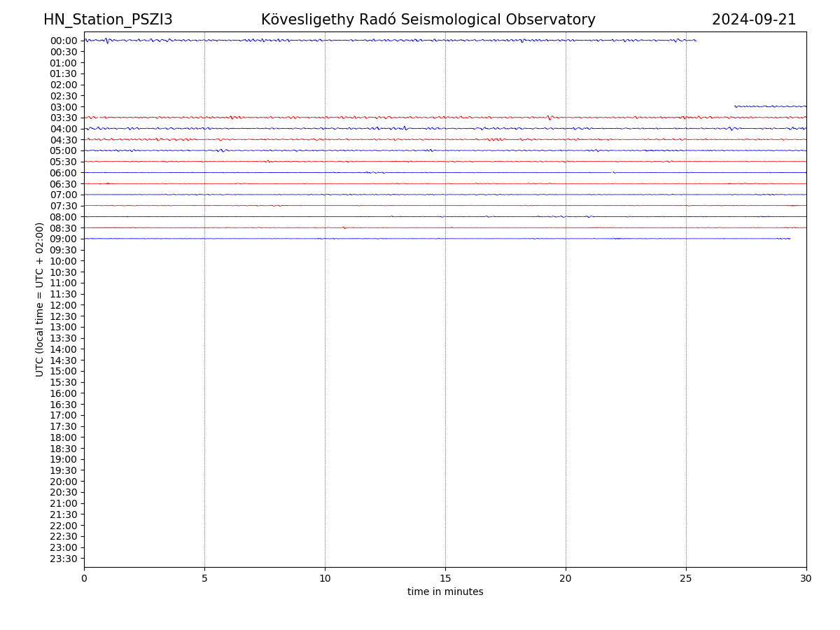840x630 pixels.
Task: Click the Kövesligethy Radó Seismological Observatory heading
Action: [428, 20]
